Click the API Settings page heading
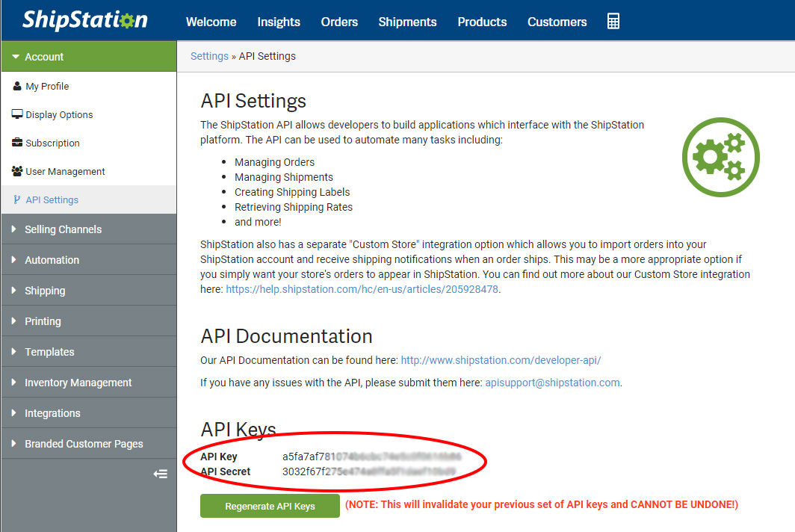The height and width of the screenshot is (532, 795). click(253, 101)
